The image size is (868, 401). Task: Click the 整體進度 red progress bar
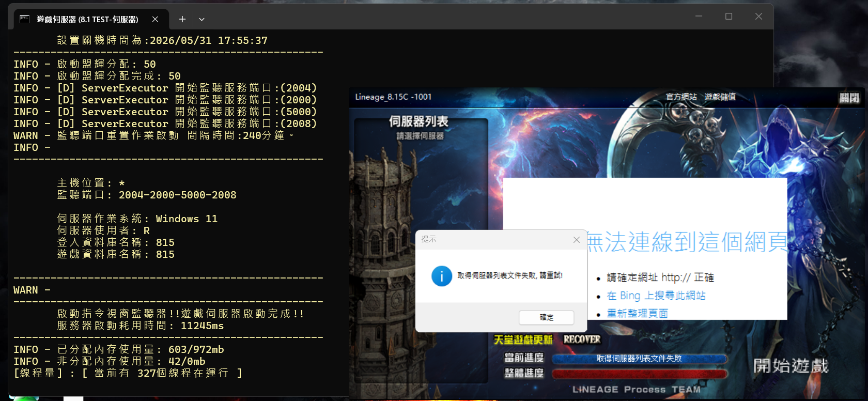point(639,374)
